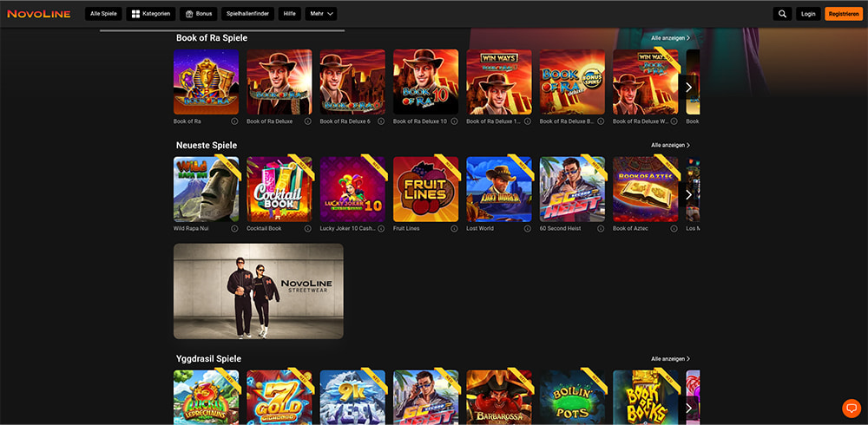Image resolution: width=868 pixels, height=425 pixels.
Task: Open the orange chat support bubble
Action: tap(851, 408)
